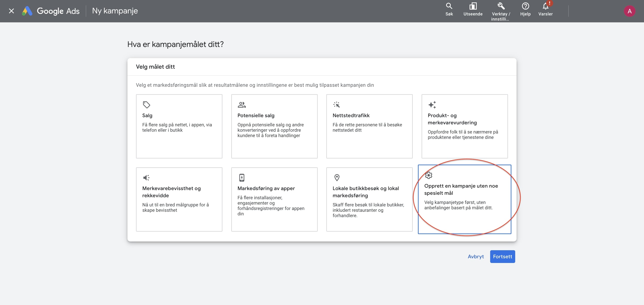Click the Avbryt link
Screen dimensions: 644x305
tap(475, 256)
